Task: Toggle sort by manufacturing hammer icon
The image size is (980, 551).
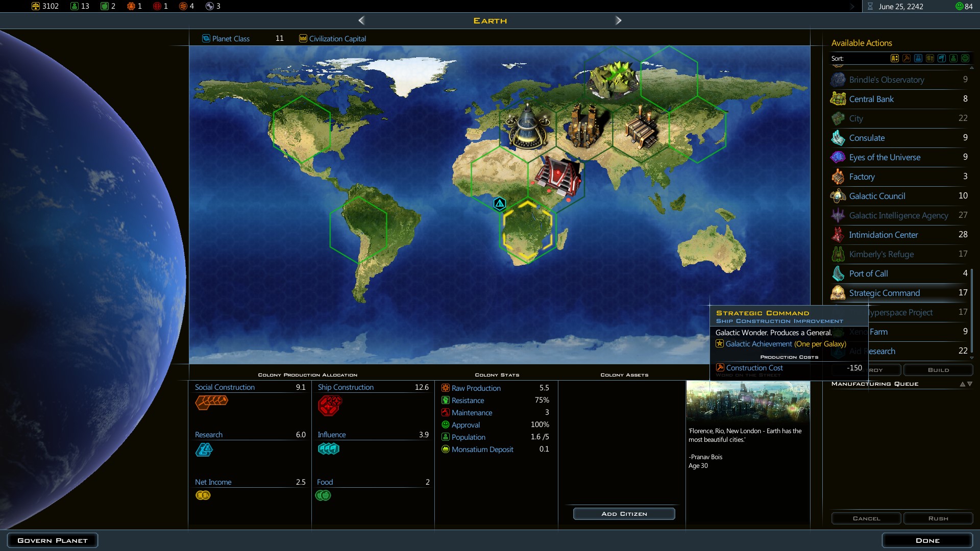Action: 906,58
